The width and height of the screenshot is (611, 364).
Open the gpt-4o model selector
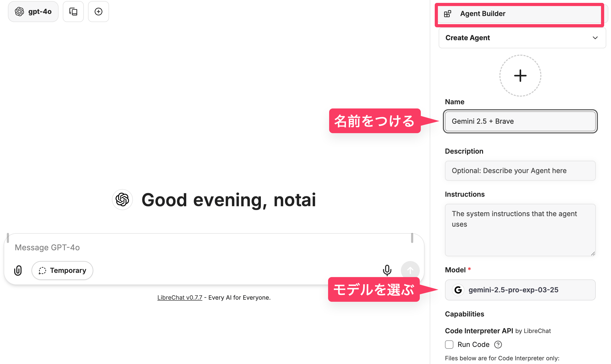coord(33,12)
